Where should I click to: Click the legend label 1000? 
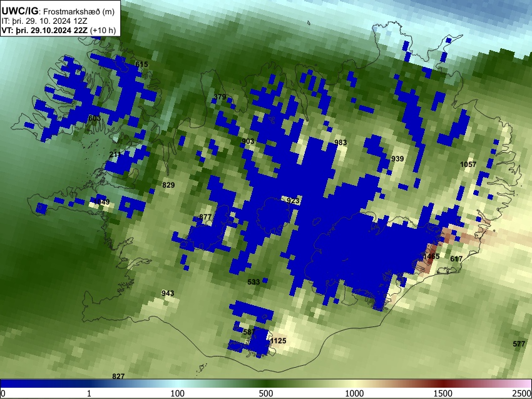(354, 393)
